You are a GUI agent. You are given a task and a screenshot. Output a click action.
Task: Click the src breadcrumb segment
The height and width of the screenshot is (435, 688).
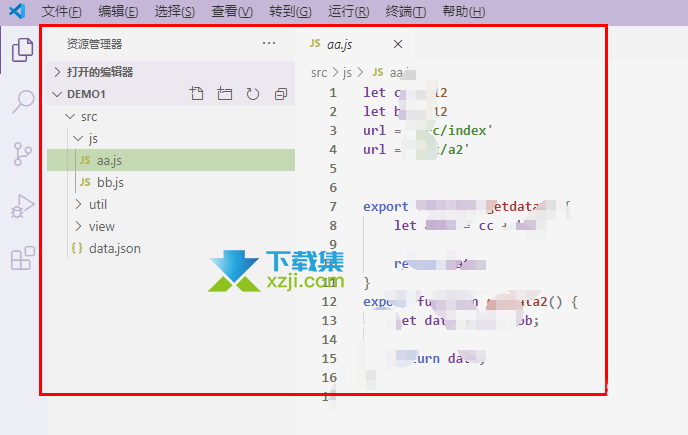click(319, 73)
